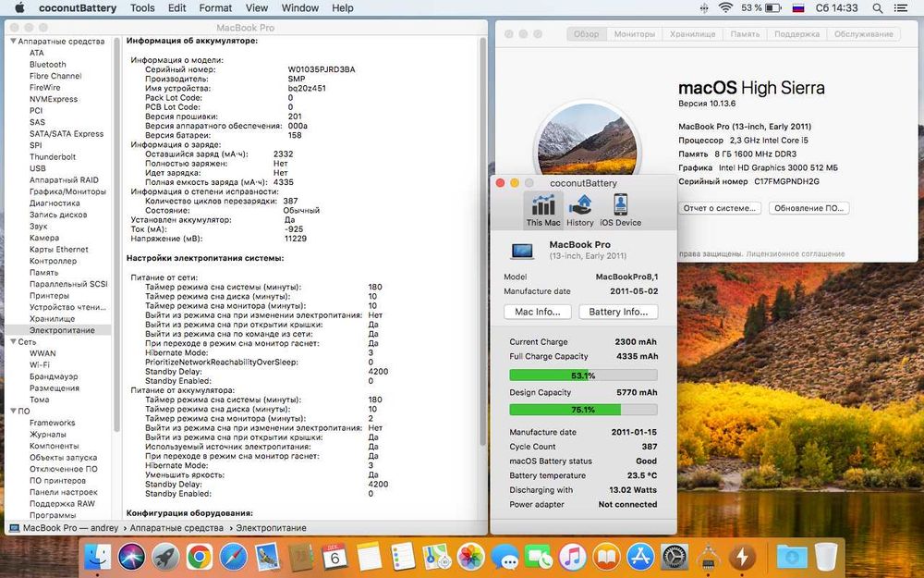Open App Store from the Dock
The height and width of the screenshot is (578, 924).
pyautogui.click(x=640, y=557)
